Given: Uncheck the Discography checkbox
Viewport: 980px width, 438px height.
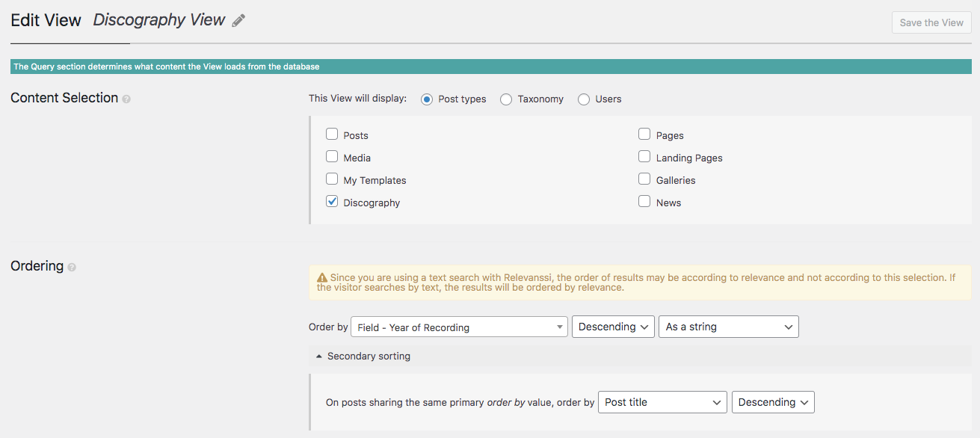Looking at the screenshot, I should pos(332,202).
